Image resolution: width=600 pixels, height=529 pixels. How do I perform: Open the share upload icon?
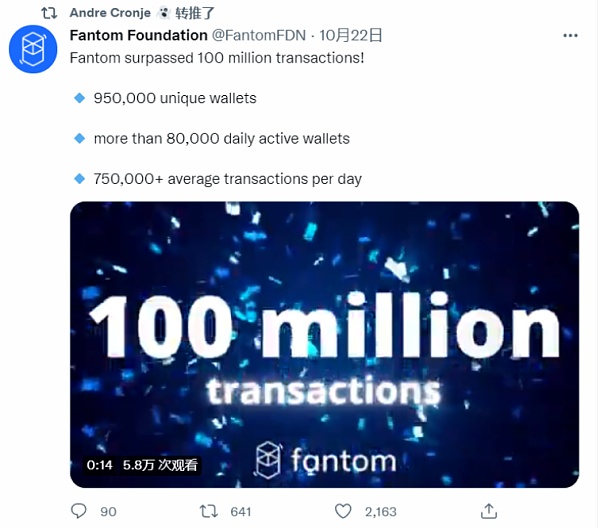tap(489, 511)
